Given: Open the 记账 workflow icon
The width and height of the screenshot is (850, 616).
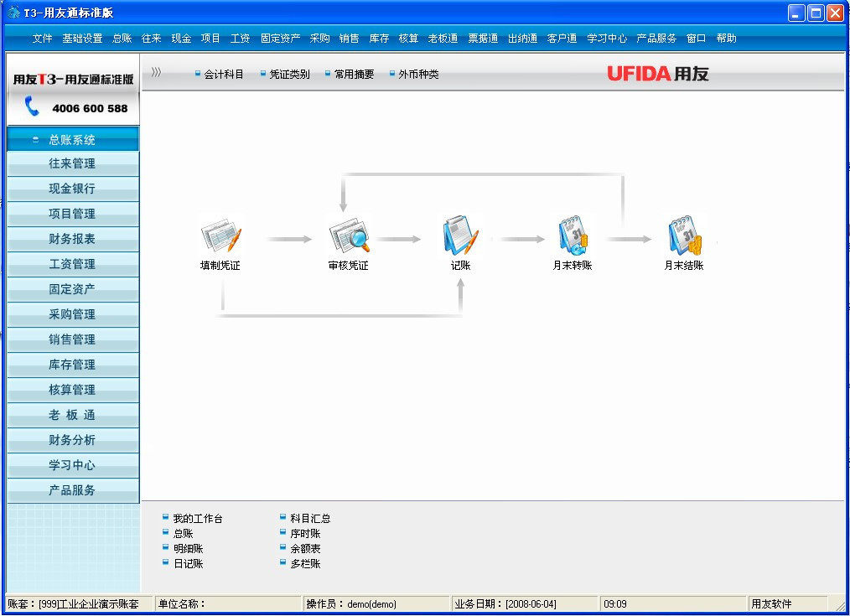Looking at the screenshot, I should (461, 236).
